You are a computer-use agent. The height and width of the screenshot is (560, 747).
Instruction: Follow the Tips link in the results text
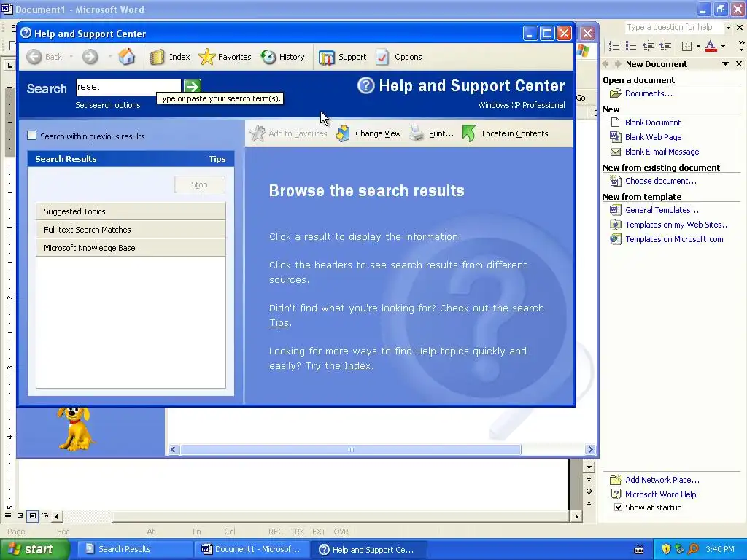point(279,323)
